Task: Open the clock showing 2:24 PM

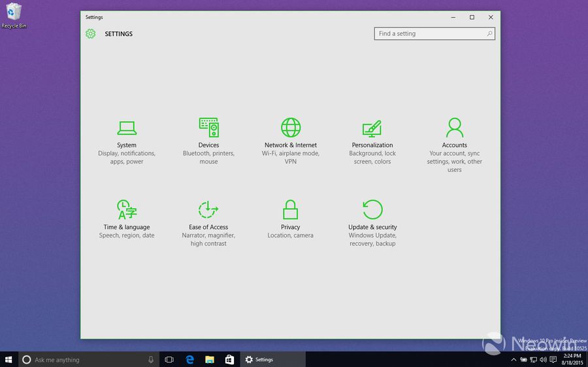Action: point(572,360)
